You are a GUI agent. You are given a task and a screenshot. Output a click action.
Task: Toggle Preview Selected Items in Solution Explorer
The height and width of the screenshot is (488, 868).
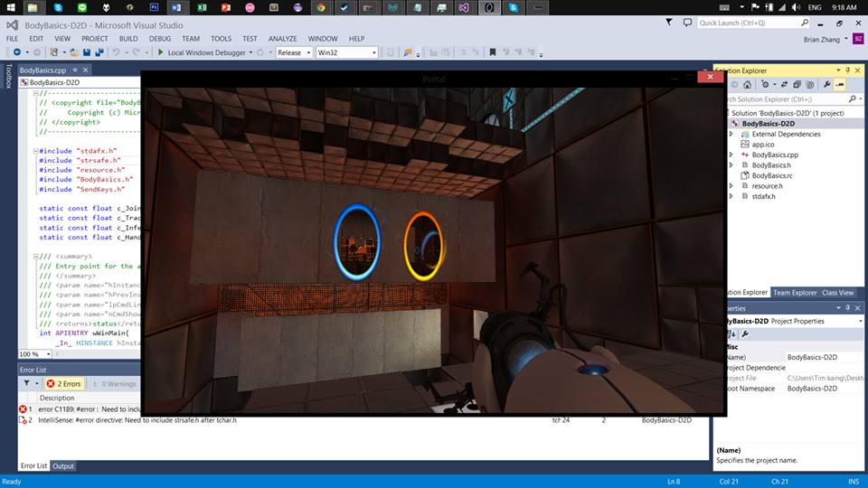click(840, 85)
